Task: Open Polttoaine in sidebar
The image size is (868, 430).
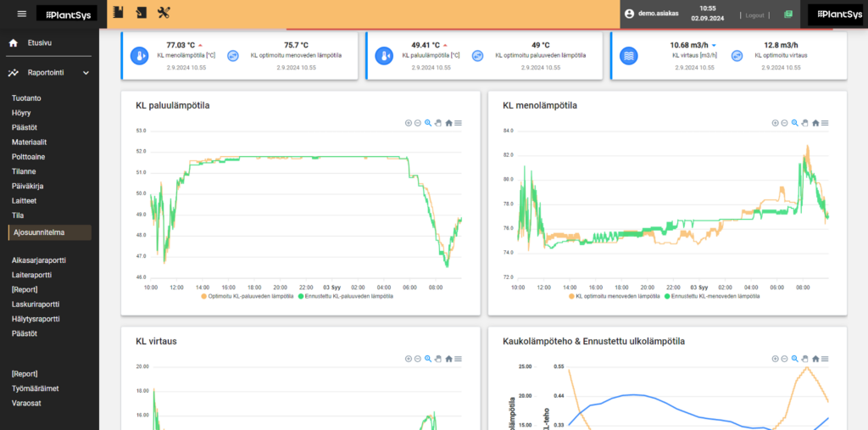Action: click(x=28, y=157)
